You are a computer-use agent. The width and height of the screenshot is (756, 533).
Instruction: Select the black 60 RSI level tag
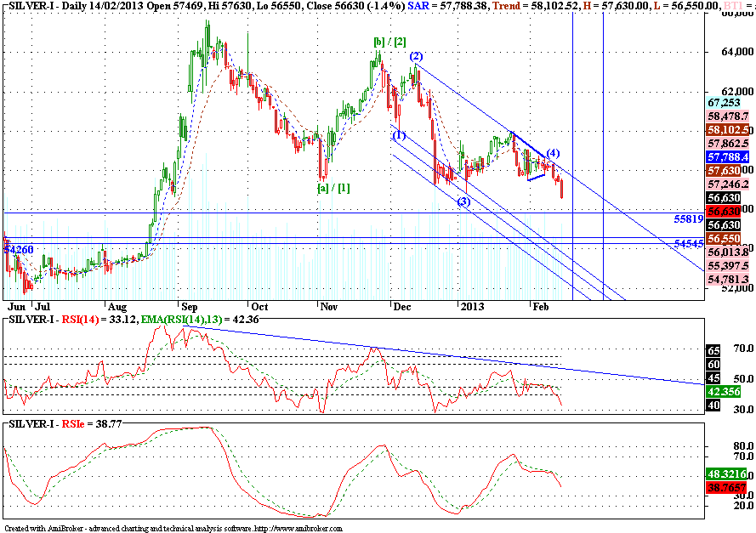tap(713, 365)
